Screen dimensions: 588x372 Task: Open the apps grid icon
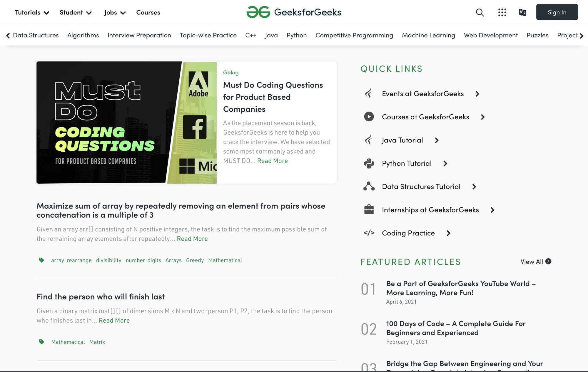tap(502, 12)
